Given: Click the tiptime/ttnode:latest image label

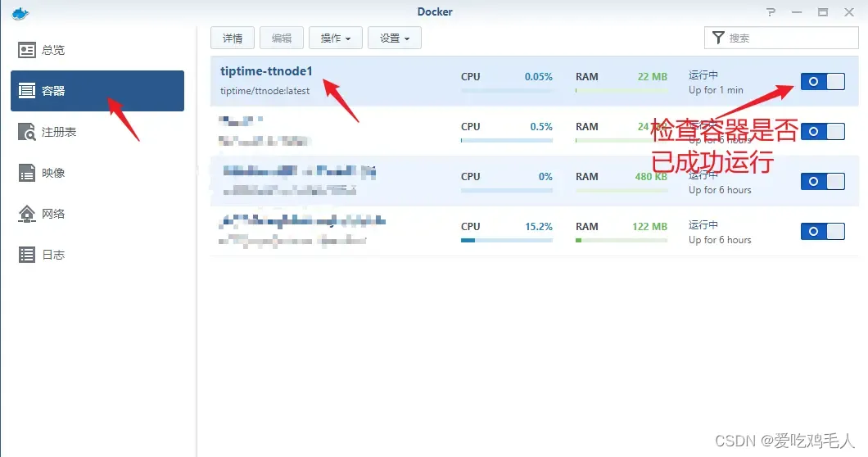Looking at the screenshot, I should (264, 91).
